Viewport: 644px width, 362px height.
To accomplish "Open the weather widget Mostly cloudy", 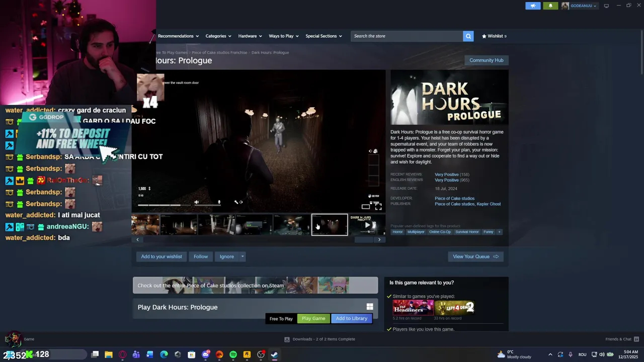I will 514,354.
